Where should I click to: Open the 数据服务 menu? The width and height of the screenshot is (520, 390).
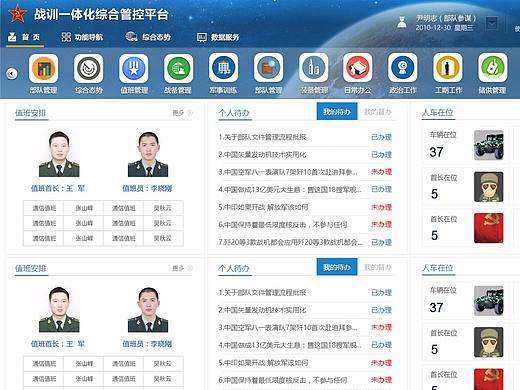218,37
